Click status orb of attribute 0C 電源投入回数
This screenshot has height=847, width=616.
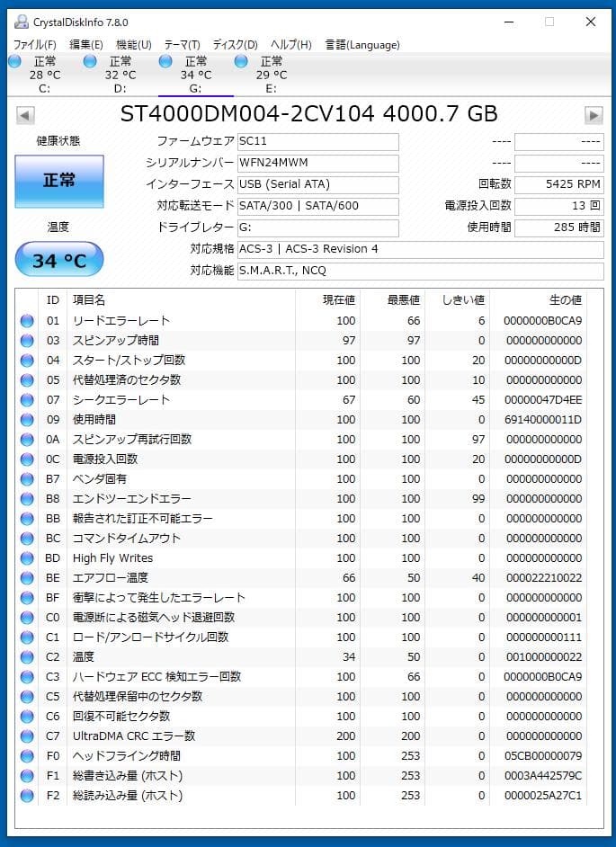click(x=27, y=459)
